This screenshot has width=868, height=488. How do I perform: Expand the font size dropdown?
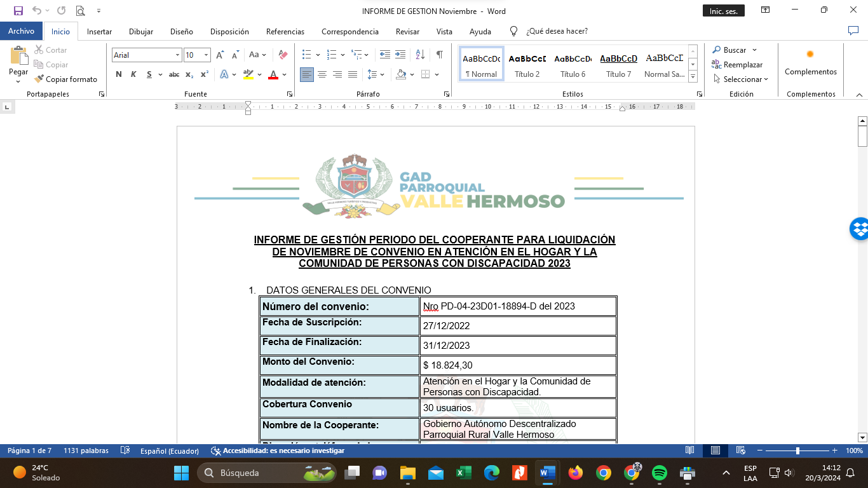point(206,55)
